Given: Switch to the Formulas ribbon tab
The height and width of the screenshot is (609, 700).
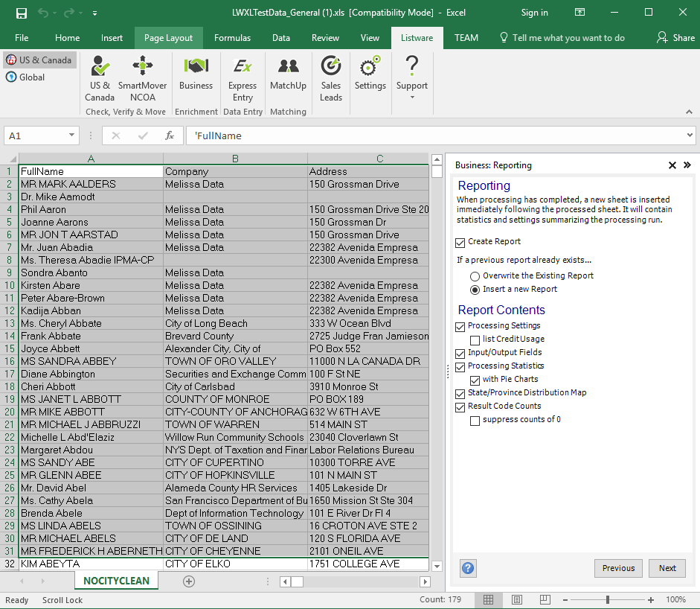Looking at the screenshot, I should coord(232,38).
